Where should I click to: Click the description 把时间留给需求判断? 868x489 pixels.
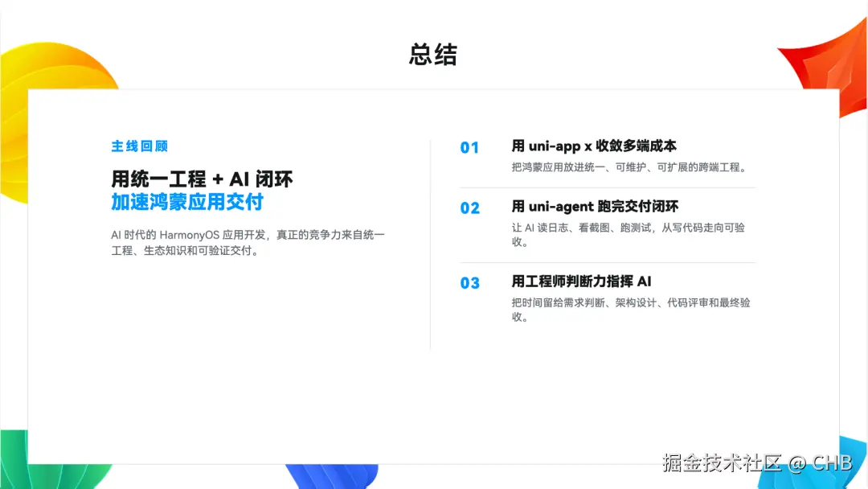coord(631,310)
